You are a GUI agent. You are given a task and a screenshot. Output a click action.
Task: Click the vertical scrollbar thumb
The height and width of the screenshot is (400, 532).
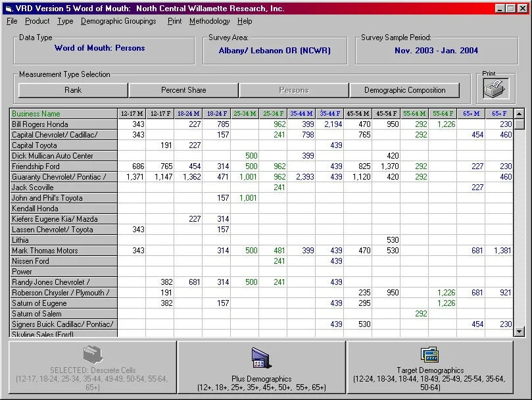click(x=519, y=124)
